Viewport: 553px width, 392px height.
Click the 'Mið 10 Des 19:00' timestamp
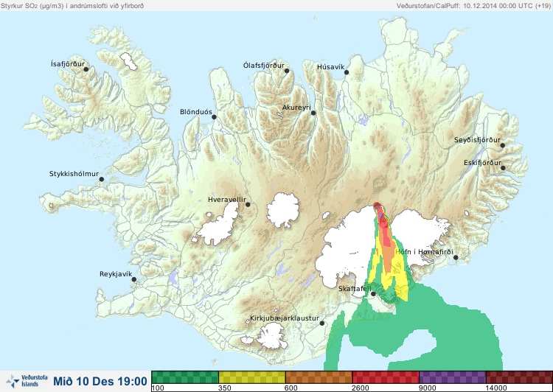pos(100,381)
